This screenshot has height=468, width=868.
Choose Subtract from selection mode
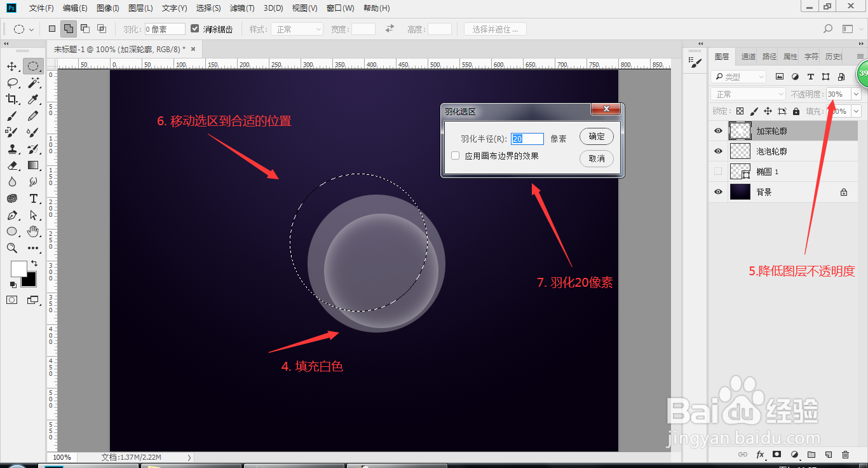pyautogui.click(x=85, y=29)
